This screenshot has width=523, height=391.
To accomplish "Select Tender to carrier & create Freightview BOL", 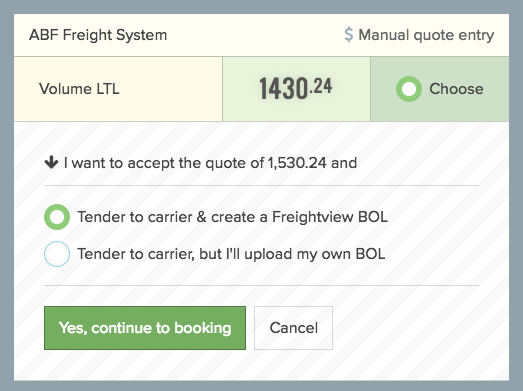I will tap(57, 217).
